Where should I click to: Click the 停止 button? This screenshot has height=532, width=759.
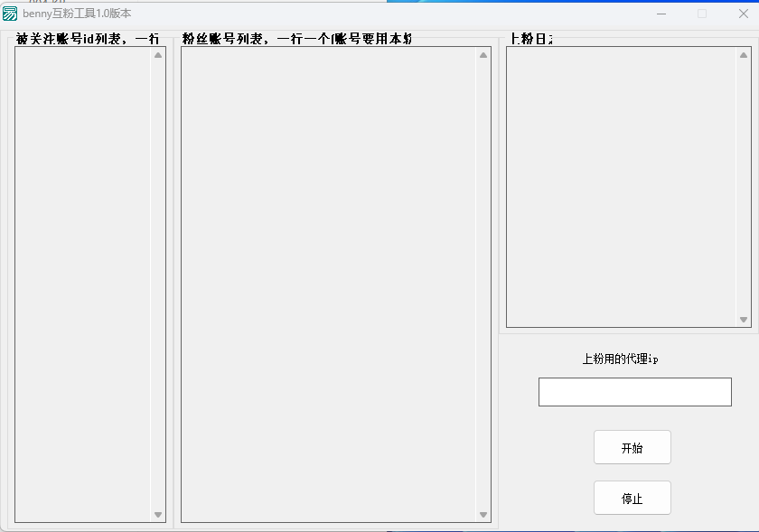click(632, 498)
